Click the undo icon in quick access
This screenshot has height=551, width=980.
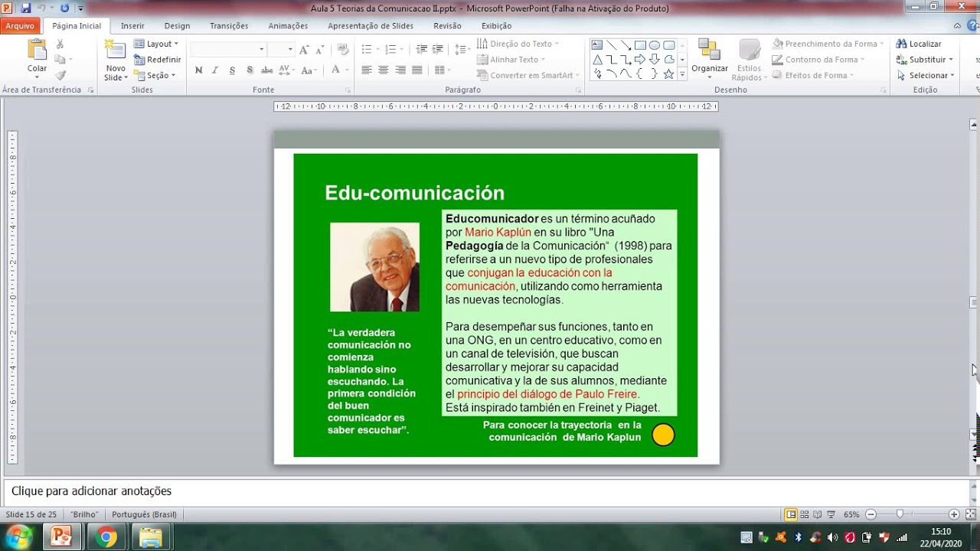[43, 8]
